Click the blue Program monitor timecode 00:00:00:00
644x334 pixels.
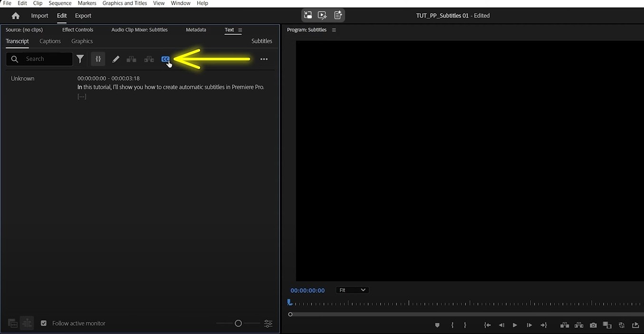click(x=308, y=290)
